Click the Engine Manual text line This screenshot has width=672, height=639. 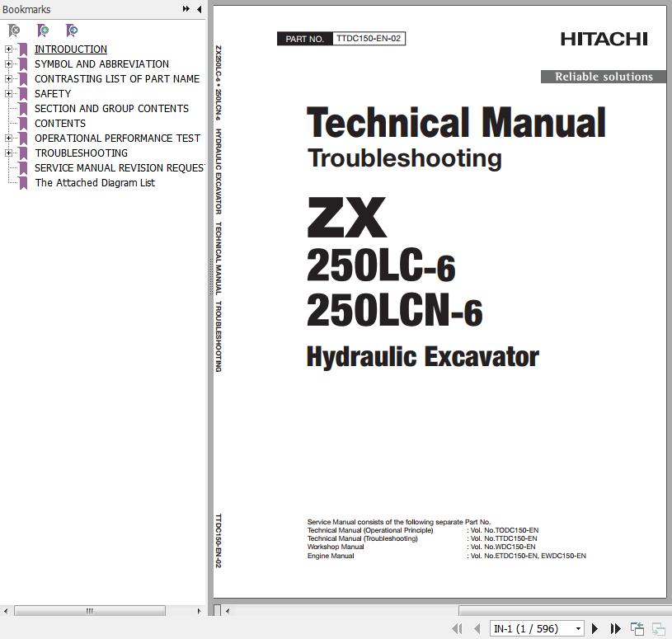pos(331,556)
